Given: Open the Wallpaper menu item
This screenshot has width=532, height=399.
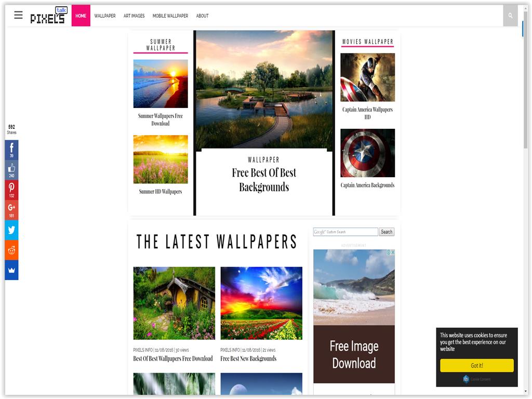Looking at the screenshot, I should pyautogui.click(x=105, y=16).
